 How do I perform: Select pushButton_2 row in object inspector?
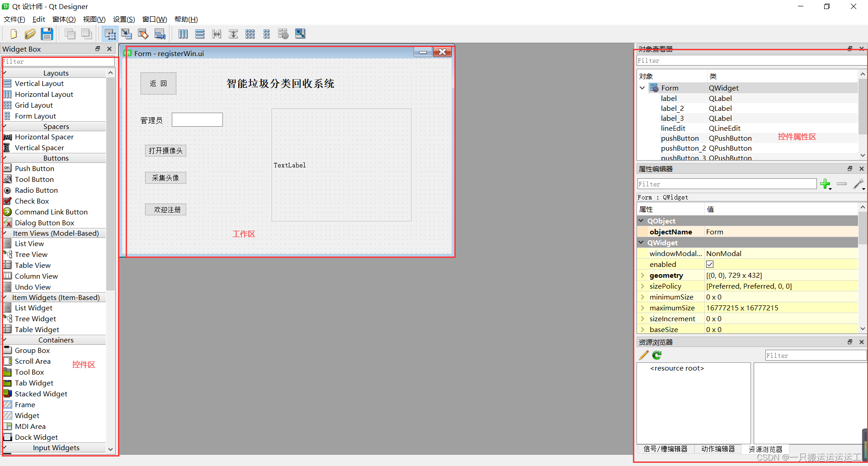click(x=747, y=148)
